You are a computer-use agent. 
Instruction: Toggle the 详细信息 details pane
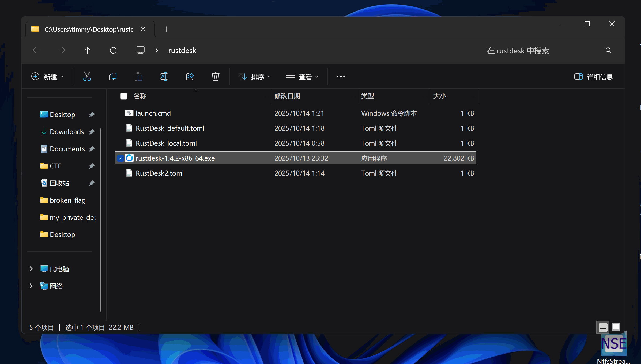(x=593, y=77)
